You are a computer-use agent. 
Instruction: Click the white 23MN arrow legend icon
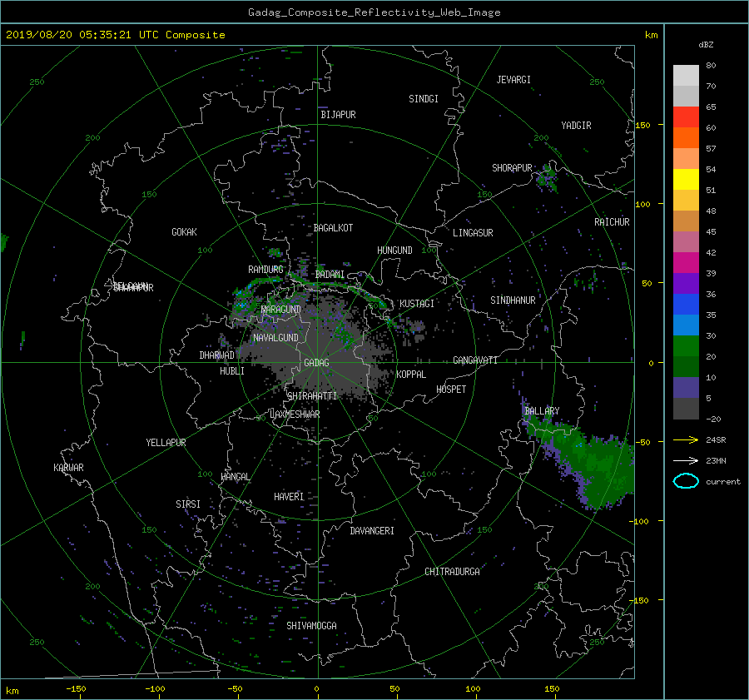[686, 460]
